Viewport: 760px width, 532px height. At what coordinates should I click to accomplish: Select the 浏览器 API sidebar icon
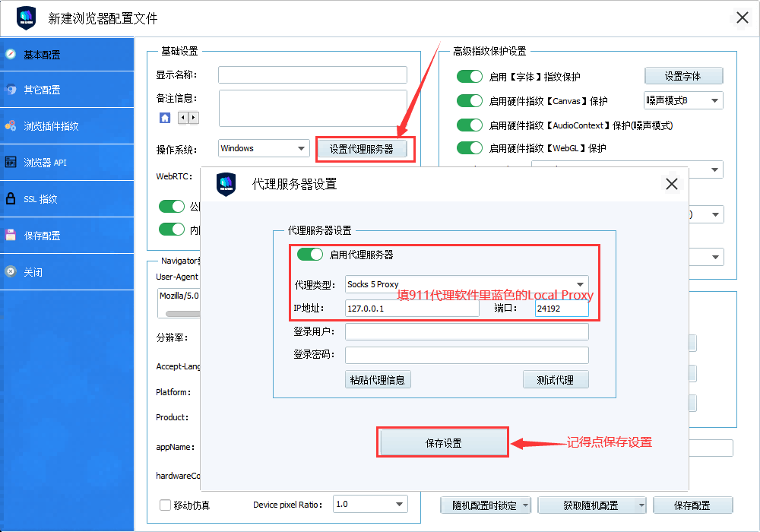[x=11, y=162]
